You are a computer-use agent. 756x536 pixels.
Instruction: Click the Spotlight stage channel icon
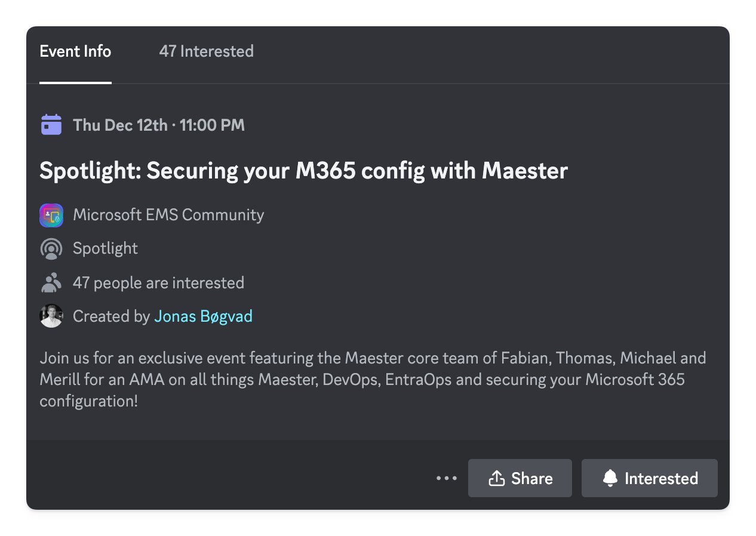[x=51, y=248]
